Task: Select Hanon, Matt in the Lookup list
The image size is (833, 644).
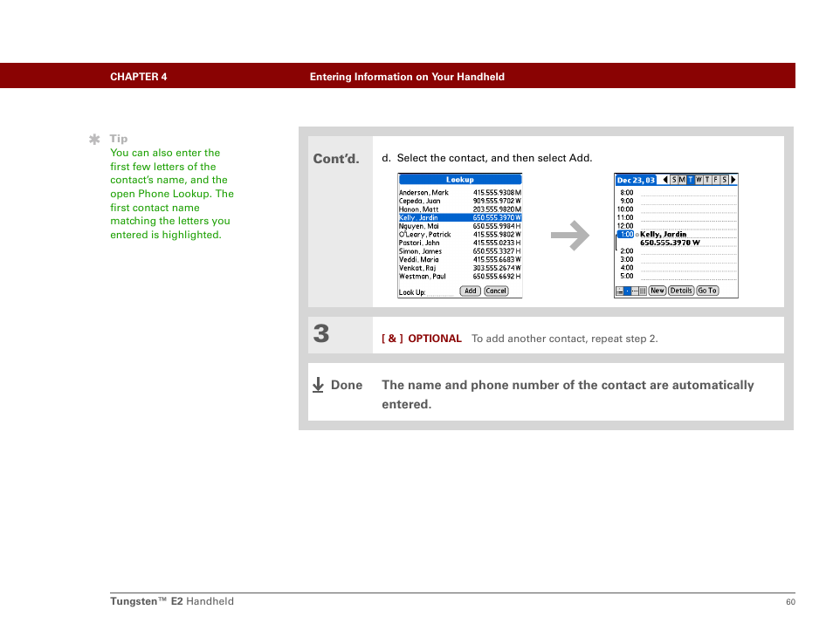Action: [x=460, y=209]
